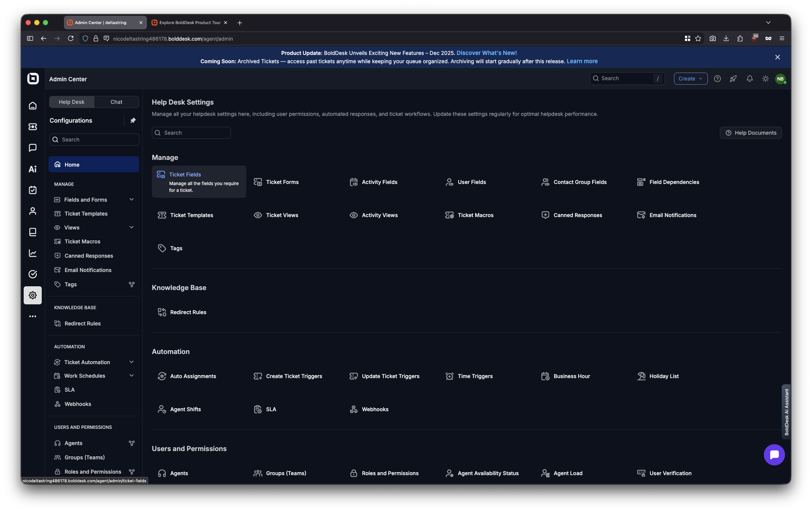The height and width of the screenshot is (512, 812).
Task: Open the AI icon in left rail
Action: click(33, 169)
